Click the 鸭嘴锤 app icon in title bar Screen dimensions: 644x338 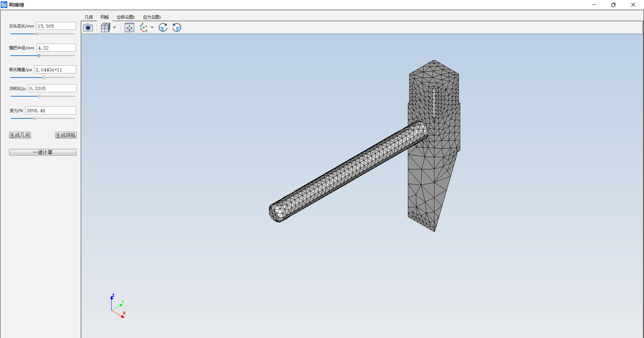(4, 5)
